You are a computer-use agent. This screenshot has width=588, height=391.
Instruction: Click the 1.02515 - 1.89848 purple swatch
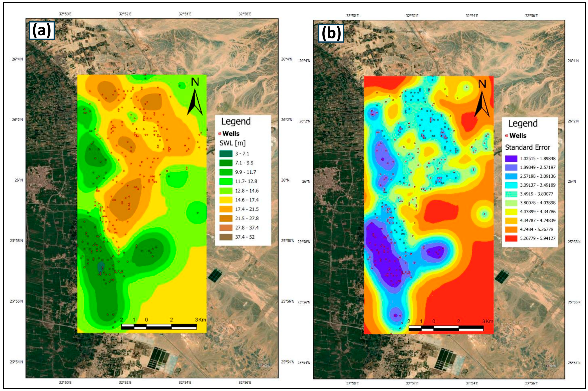pyautogui.click(x=511, y=159)
